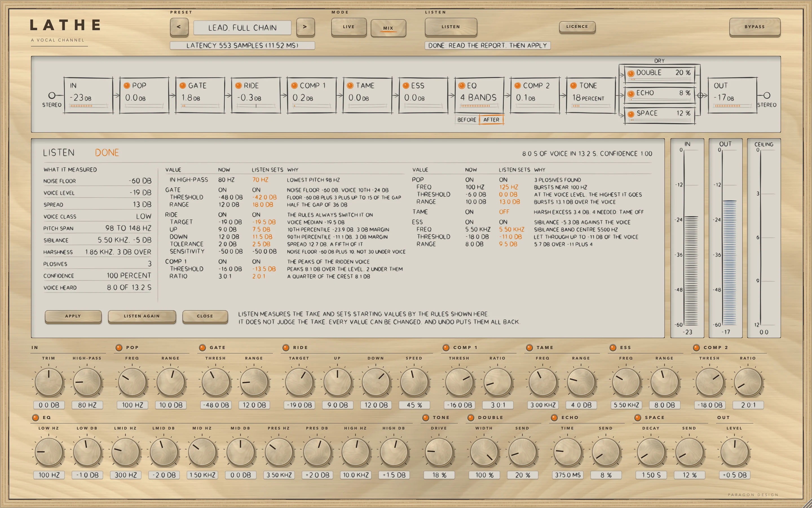Screen dimensions: 812x508
Task: Click the DOUBLE section power light above knobs
Action: pos(471,418)
